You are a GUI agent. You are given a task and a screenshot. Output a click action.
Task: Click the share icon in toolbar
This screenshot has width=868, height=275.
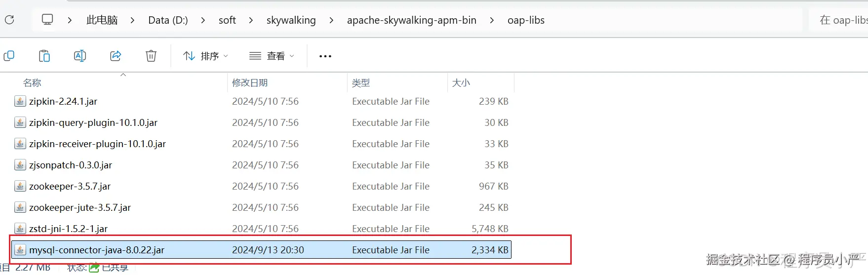[x=116, y=56]
